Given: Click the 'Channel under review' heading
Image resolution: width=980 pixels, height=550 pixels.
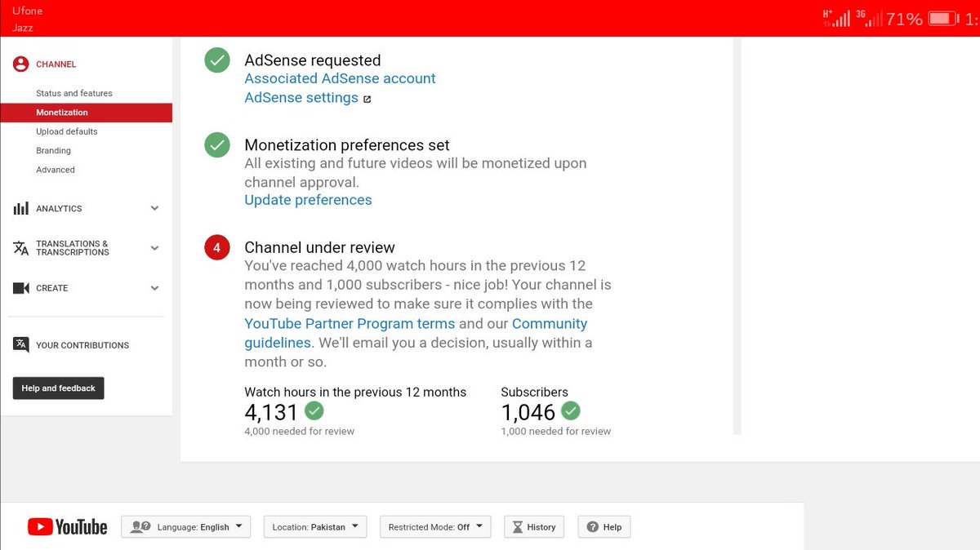Looking at the screenshot, I should pyautogui.click(x=319, y=247).
